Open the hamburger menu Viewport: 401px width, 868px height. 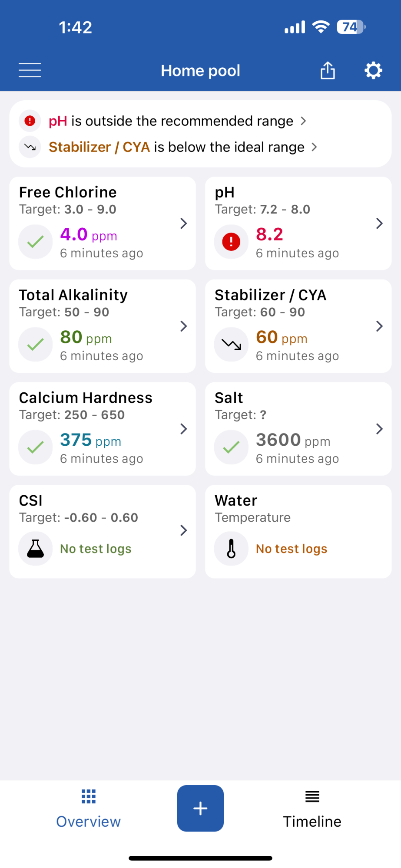click(x=30, y=70)
